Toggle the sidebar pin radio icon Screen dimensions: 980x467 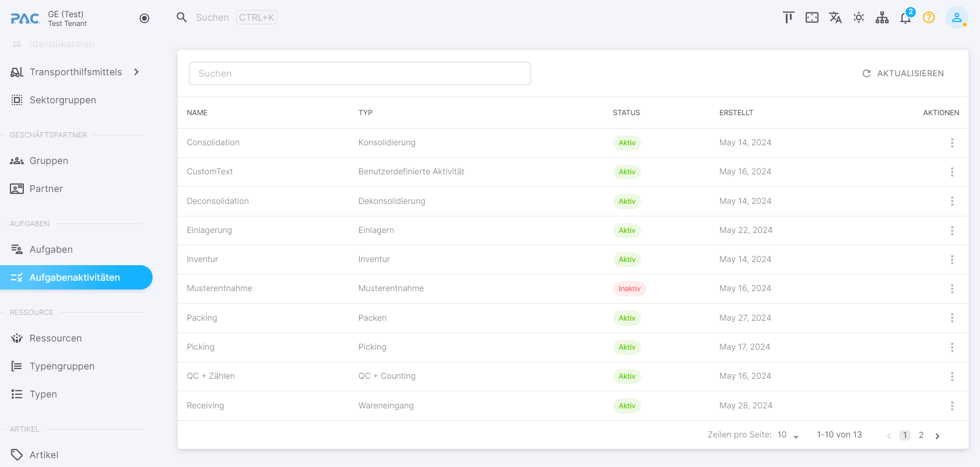point(144,18)
